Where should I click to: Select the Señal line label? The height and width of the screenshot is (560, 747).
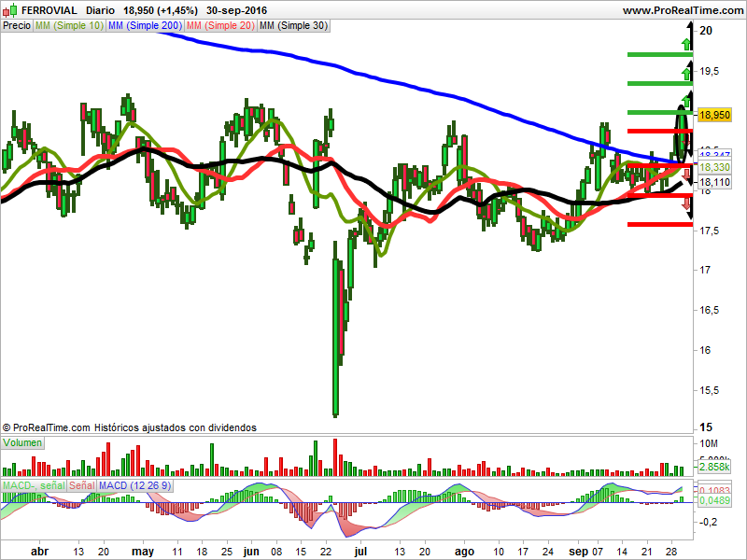pyautogui.click(x=82, y=485)
